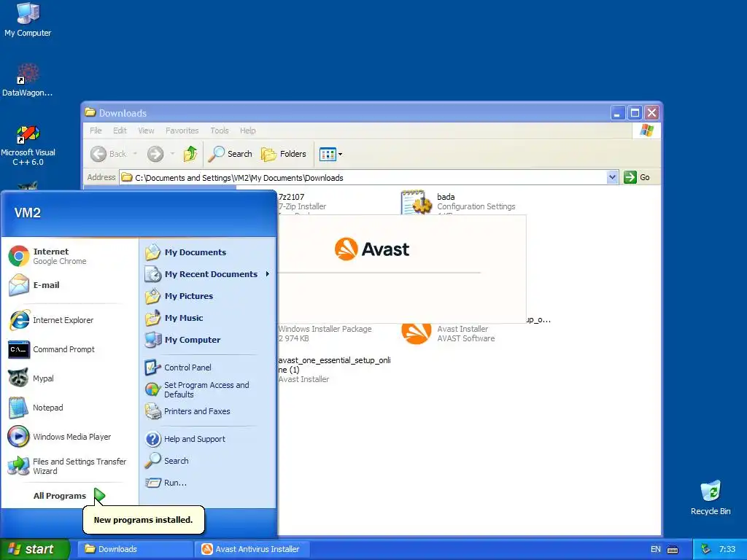Click Search in the Downloads toolbar
Screen dimensions: 747x560
[x=231, y=154]
